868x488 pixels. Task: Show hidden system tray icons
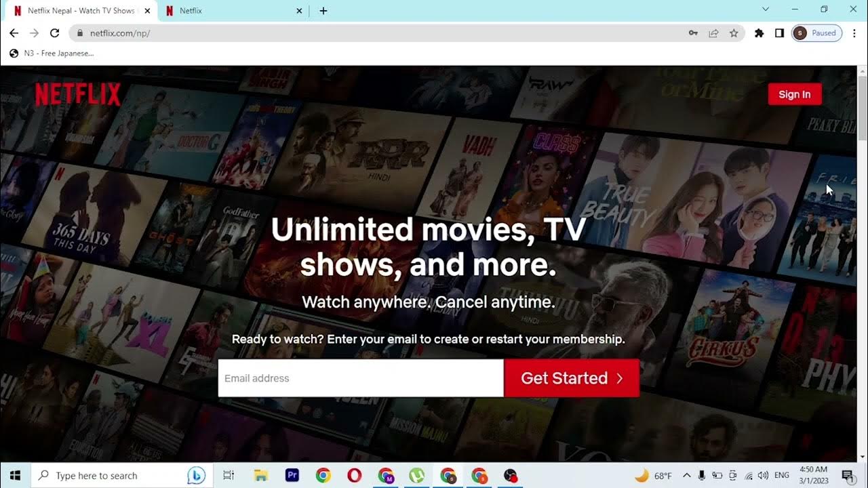[686, 476]
